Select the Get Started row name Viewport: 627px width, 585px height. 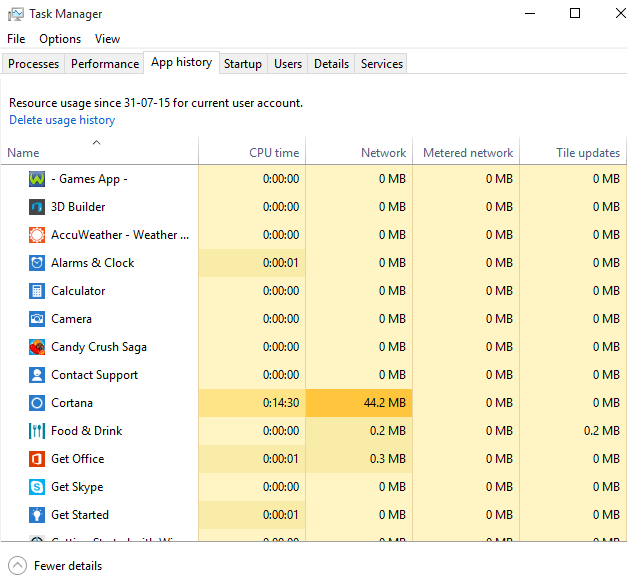point(80,515)
